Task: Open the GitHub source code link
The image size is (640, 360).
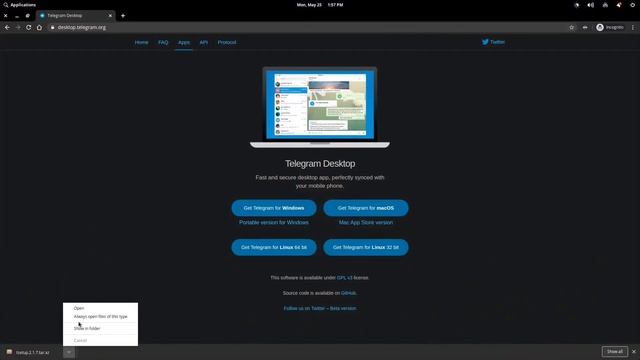Action: click(348, 293)
